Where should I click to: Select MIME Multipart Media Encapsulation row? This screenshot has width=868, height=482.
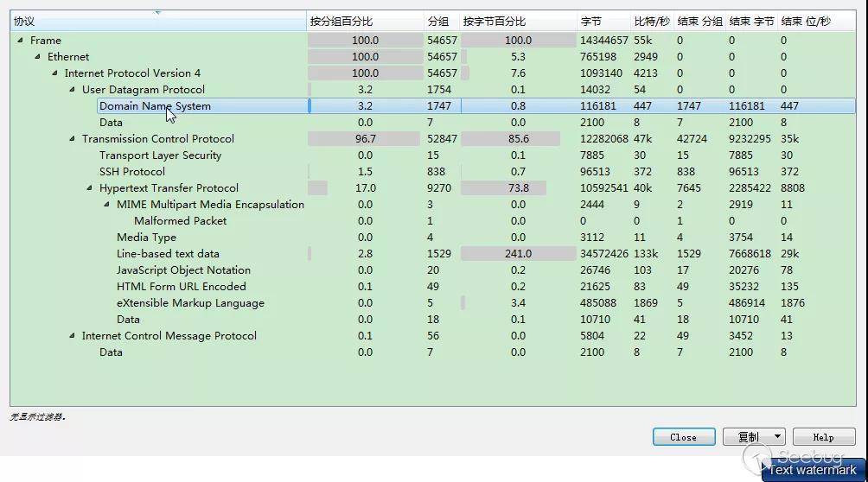tap(433, 204)
